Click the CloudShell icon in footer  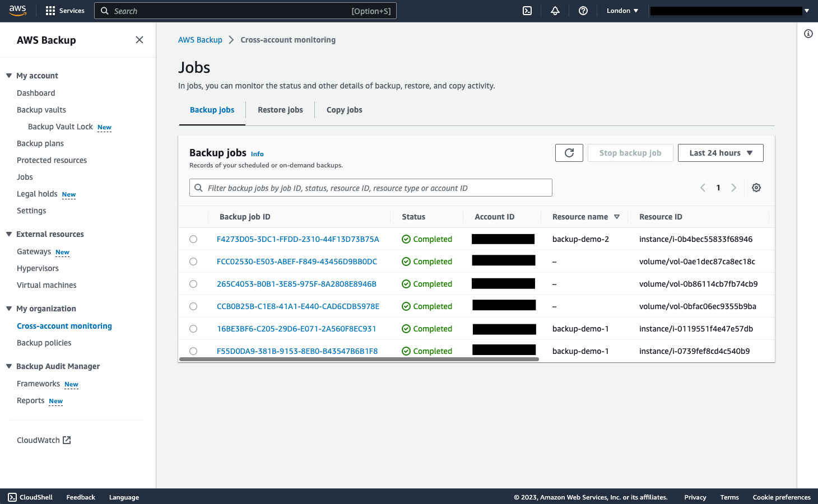click(x=12, y=497)
